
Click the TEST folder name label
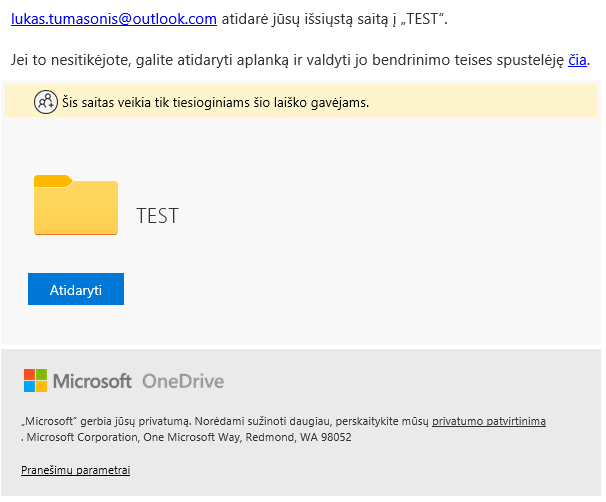point(157,216)
